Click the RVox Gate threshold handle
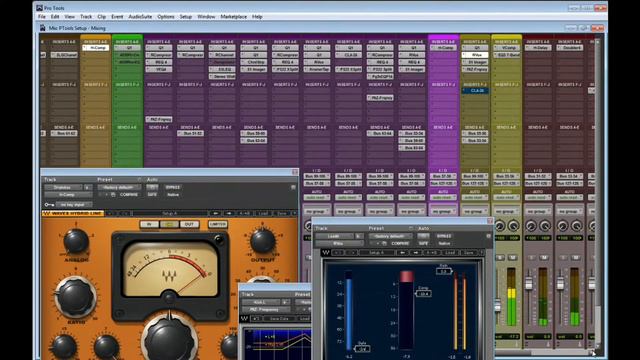Viewport: 640px width, 360px height. pyautogui.click(x=362, y=349)
